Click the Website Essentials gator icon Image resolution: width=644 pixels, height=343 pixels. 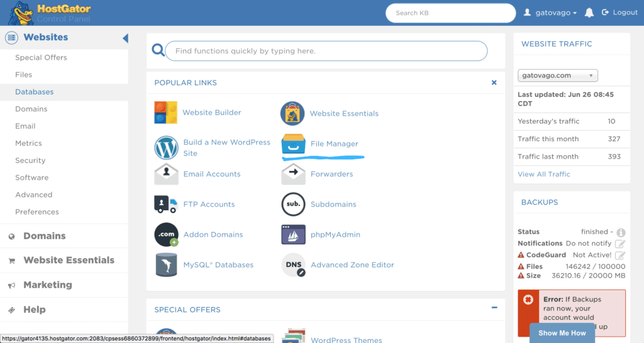(292, 113)
